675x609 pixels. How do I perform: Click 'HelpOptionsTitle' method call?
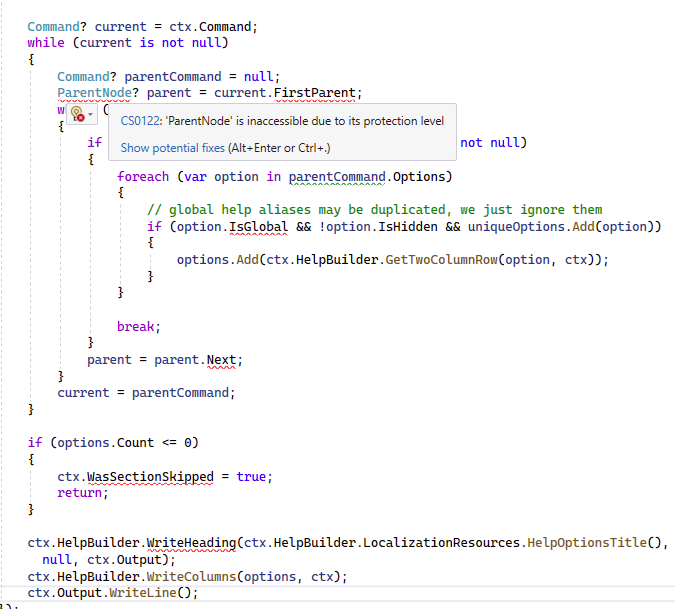(587, 543)
